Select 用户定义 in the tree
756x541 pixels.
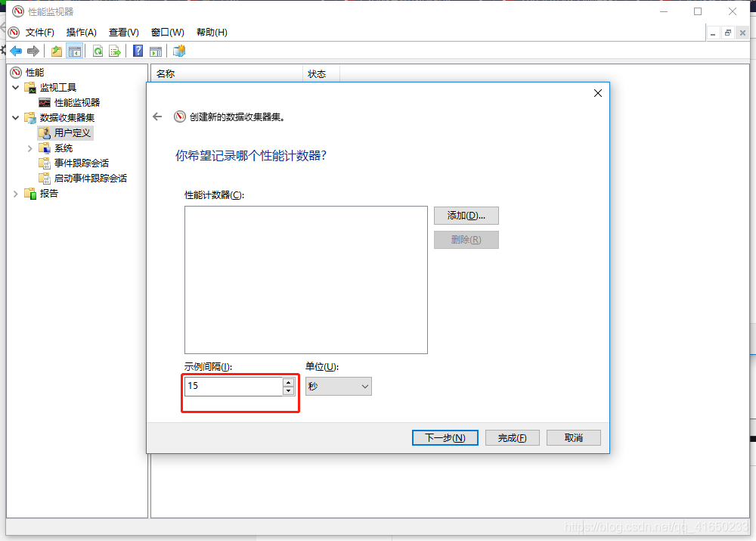coord(73,132)
